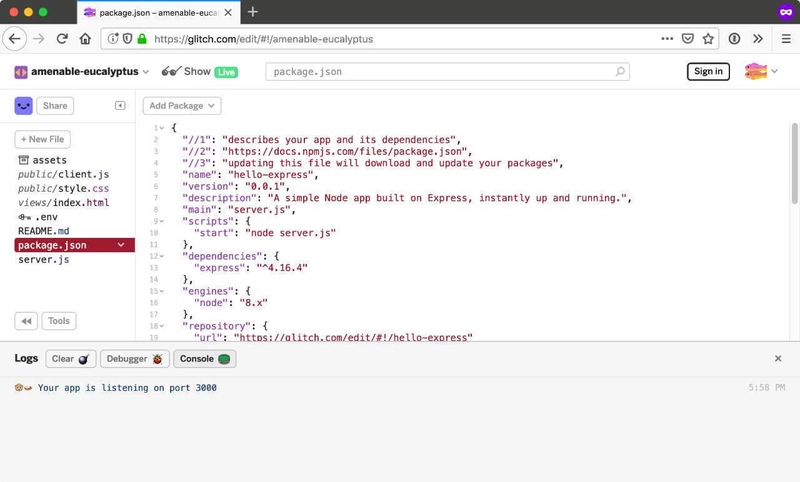Screen dimensions: 800x482
Task: Reload the page with the refresh icon
Action: (62, 39)
